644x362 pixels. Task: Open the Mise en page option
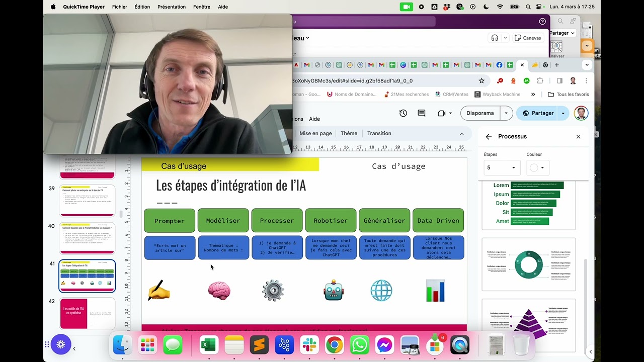pyautogui.click(x=315, y=133)
